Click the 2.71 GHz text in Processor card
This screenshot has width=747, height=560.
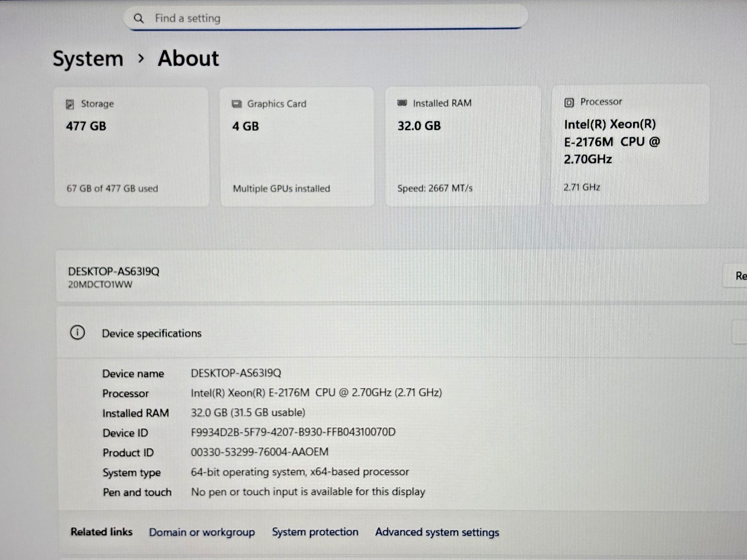(582, 187)
